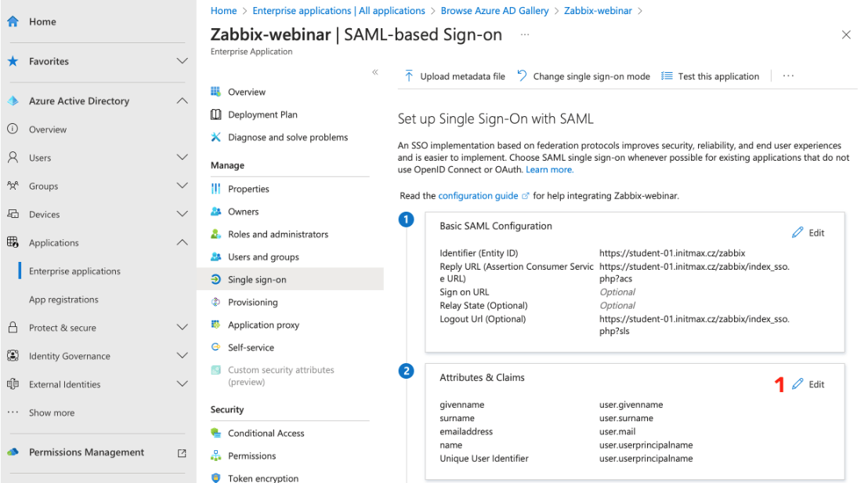Select Conditional Access under Security
The height and width of the screenshot is (483, 868).
pos(266,433)
